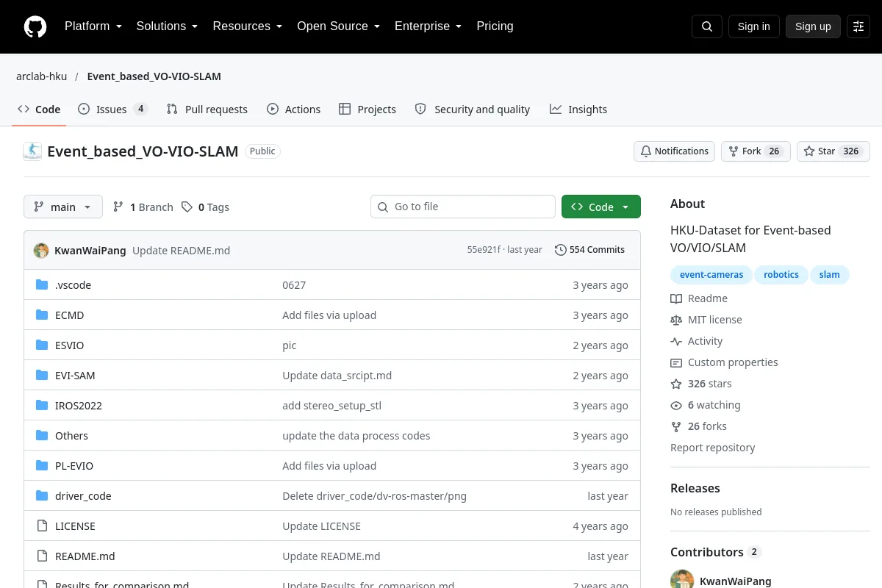Click the pulse icon beside Activity
This screenshot has height=588, width=882.
pyautogui.click(x=676, y=341)
